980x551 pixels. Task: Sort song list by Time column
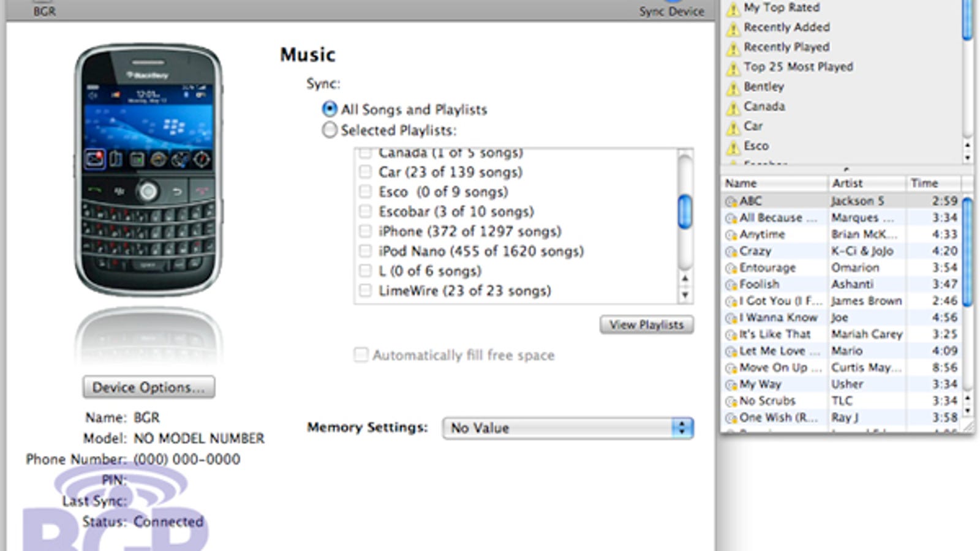tap(933, 183)
